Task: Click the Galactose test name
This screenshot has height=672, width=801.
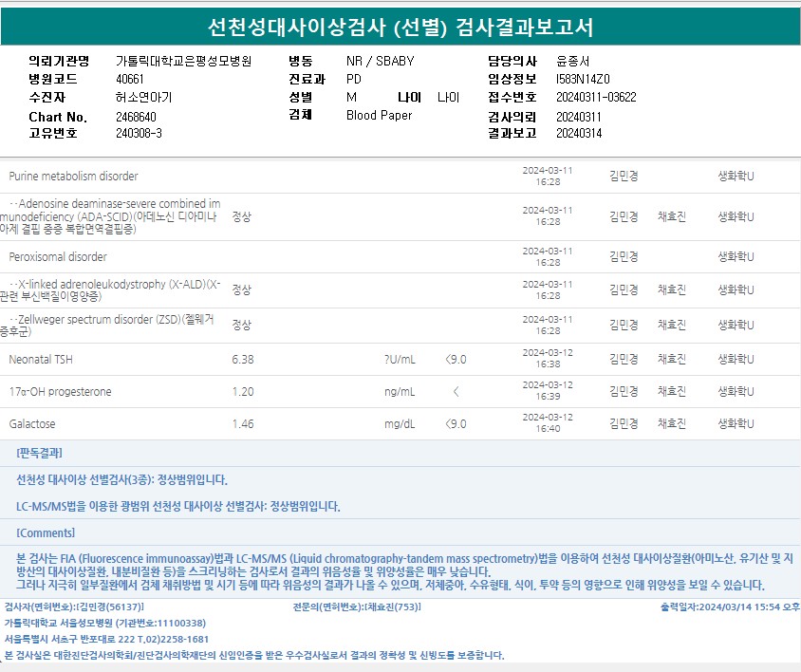Action: point(32,423)
